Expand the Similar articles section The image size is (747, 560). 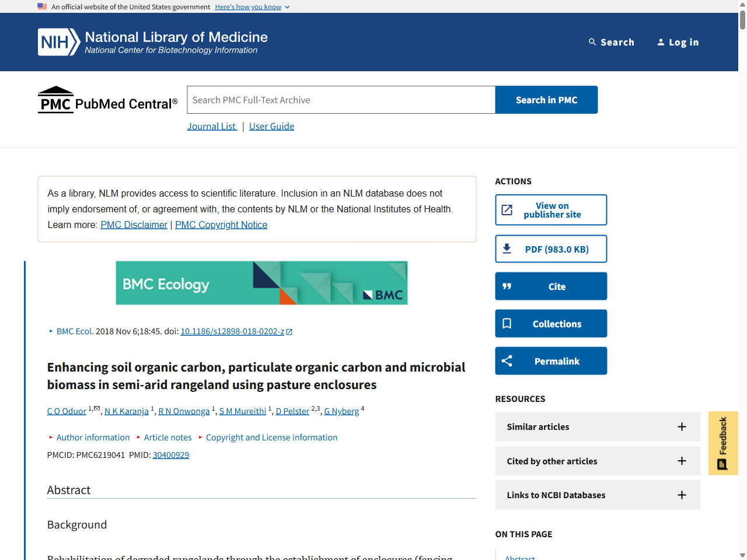[682, 426]
